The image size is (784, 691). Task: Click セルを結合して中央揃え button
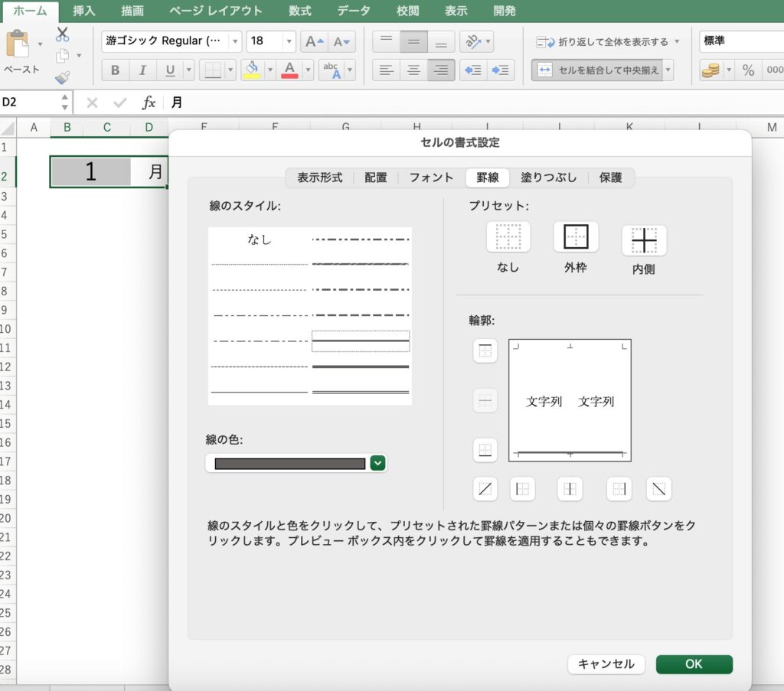[x=597, y=70]
